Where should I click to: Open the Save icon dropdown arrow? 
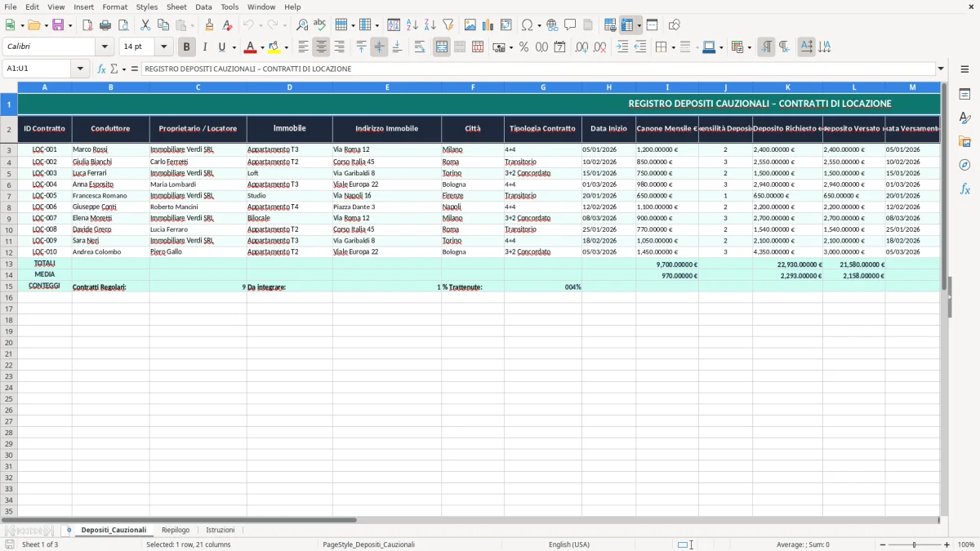click(x=70, y=25)
